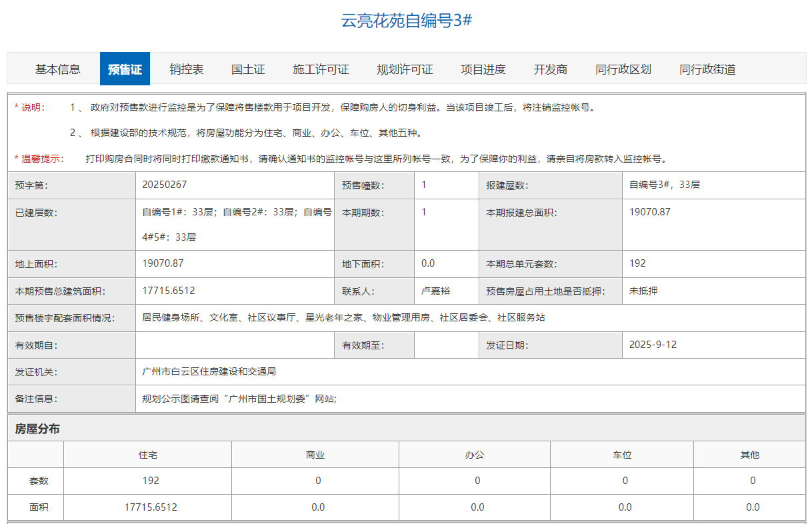The width and height of the screenshot is (812, 524).
Task: Click the 本期期数 label
Action: tap(363, 213)
